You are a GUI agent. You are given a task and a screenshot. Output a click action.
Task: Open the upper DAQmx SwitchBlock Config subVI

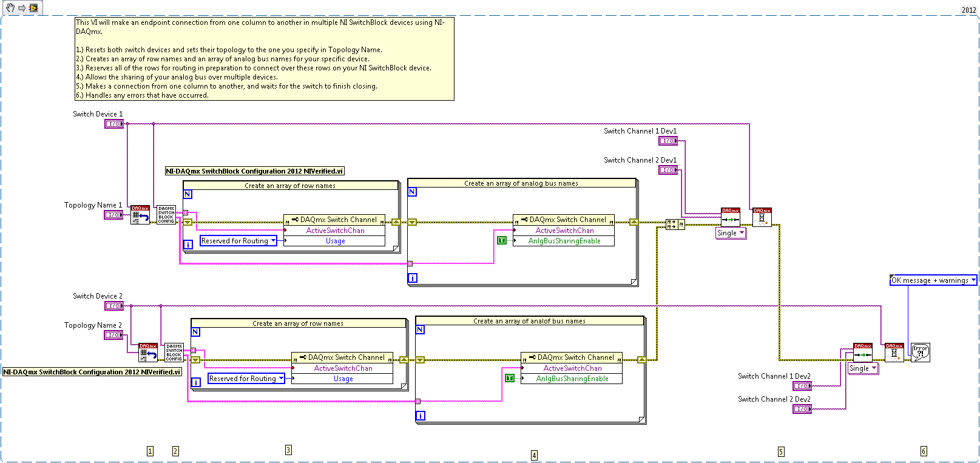click(166, 215)
